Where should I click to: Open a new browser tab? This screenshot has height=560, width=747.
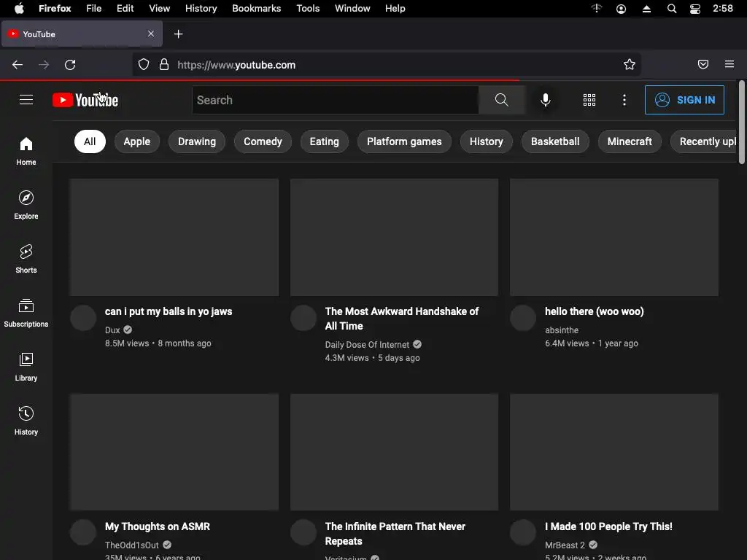[x=178, y=34]
